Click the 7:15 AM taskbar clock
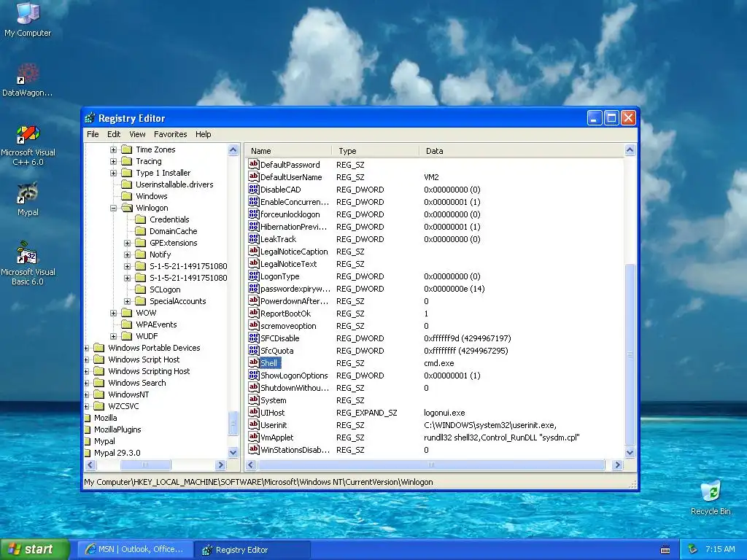747x560 pixels. [x=720, y=549]
